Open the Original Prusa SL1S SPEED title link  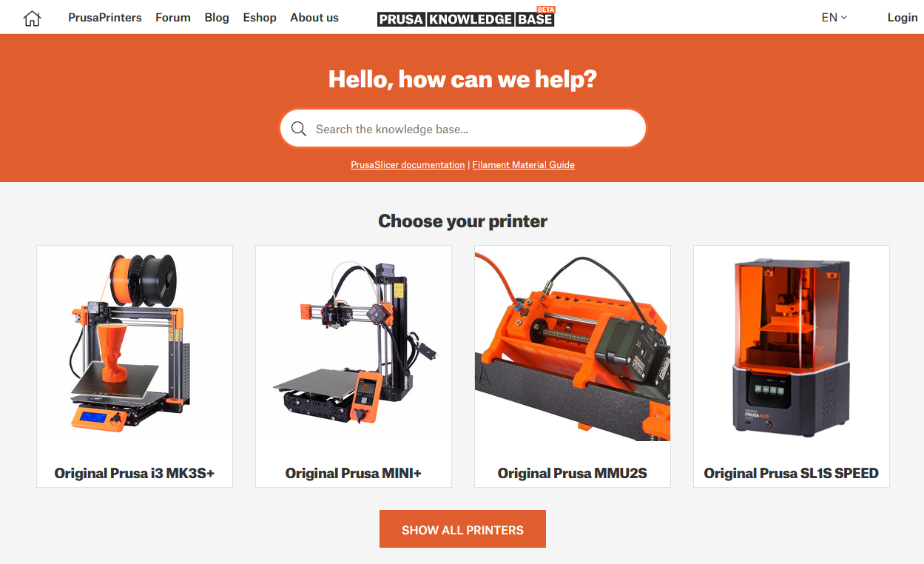[792, 474]
